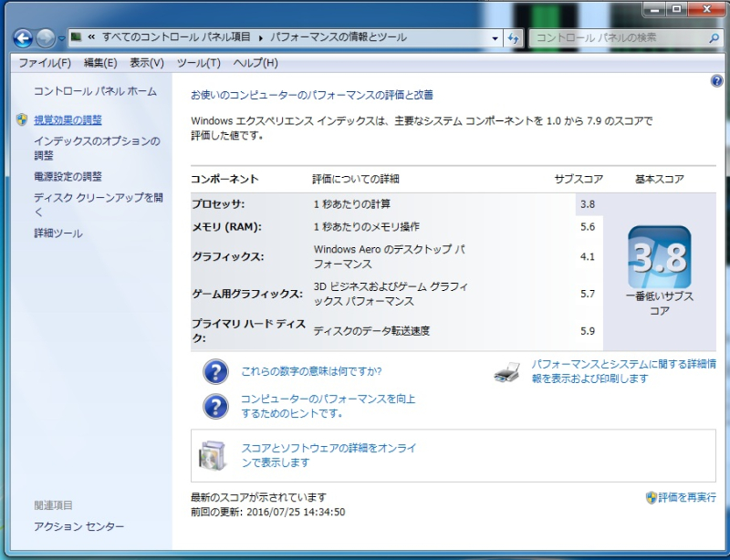730x560 pixels.
Task: Click the software box icon
Action: (x=213, y=455)
